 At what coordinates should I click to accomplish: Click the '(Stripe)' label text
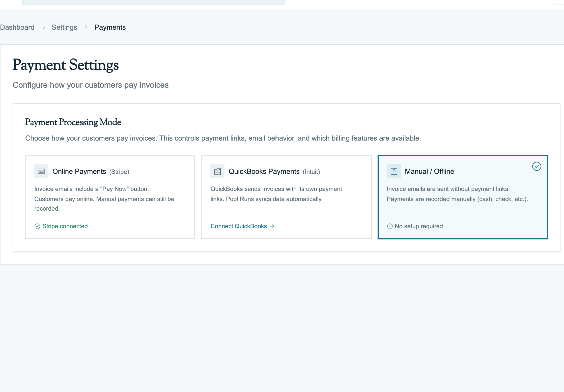coord(119,172)
